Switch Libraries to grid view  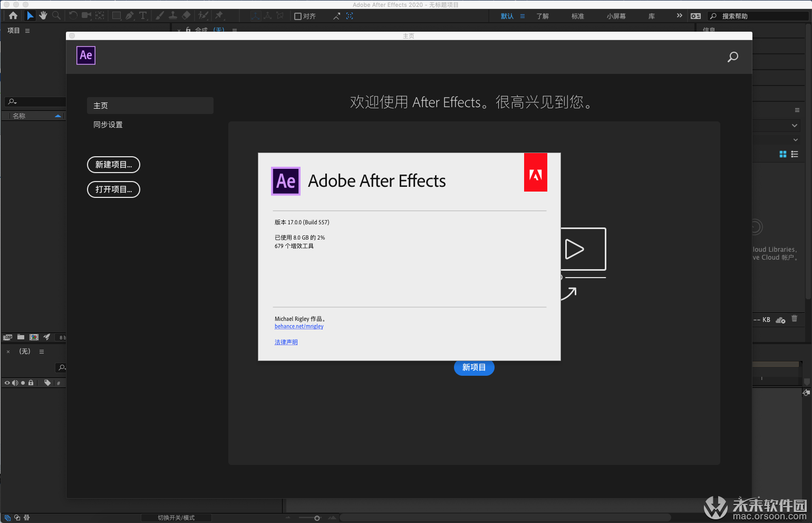tap(783, 154)
